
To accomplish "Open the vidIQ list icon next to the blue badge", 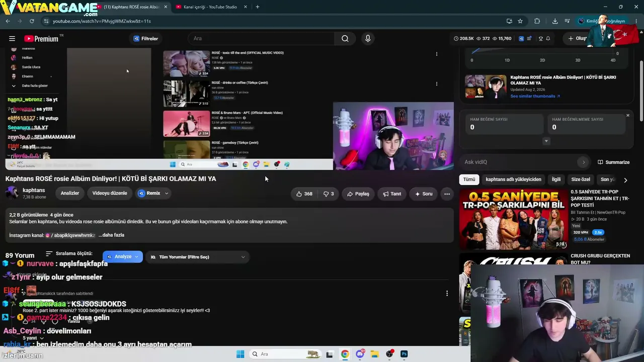I will click(x=529, y=39).
